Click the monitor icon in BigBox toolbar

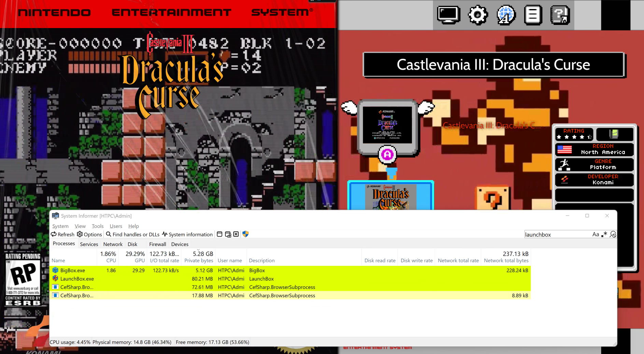(x=448, y=15)
